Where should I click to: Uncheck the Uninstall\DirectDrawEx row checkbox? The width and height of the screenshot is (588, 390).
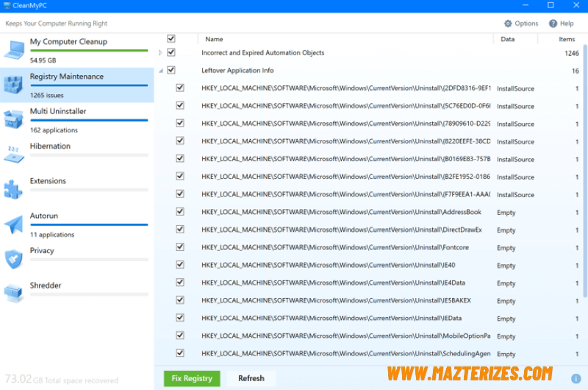pyautogui.click(x=180, y=230)
